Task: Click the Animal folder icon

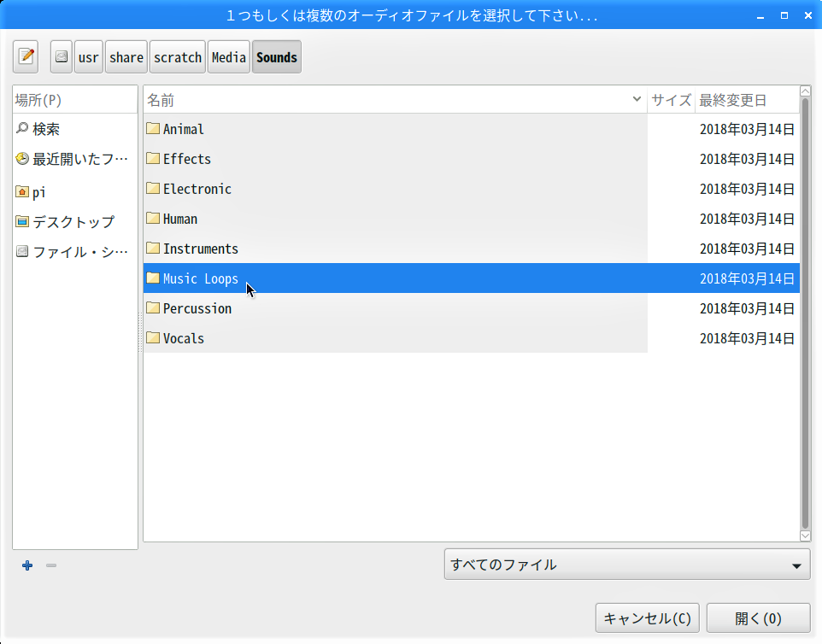Action: tap(153, 128)
